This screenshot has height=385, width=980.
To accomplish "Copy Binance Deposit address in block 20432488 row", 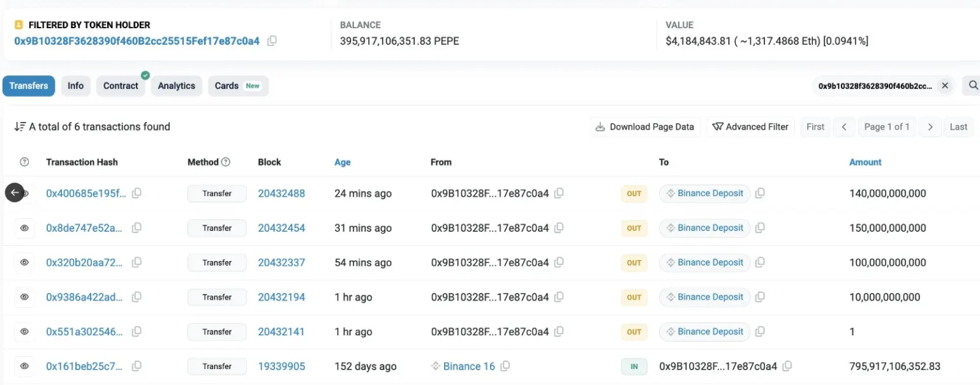I will [x=760, y=193].
